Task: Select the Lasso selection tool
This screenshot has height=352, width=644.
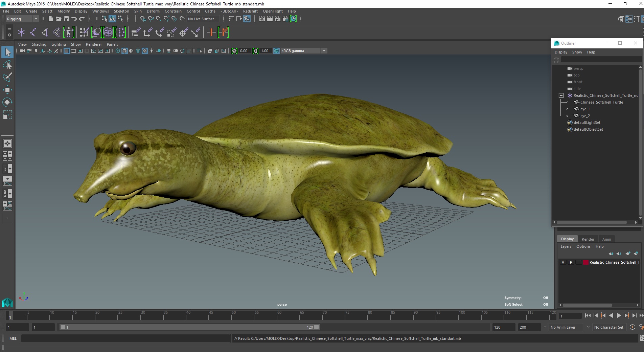Action: tap(7, 65)
